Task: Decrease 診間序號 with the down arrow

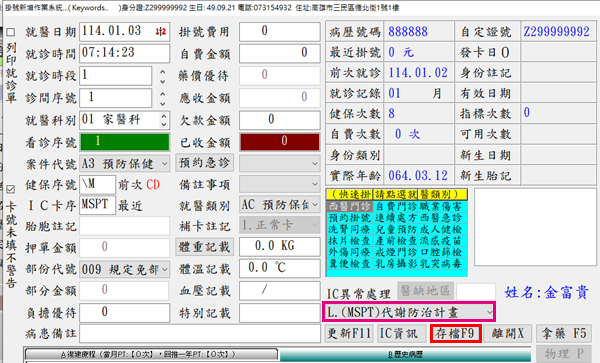Action: (x=163, y=103)
